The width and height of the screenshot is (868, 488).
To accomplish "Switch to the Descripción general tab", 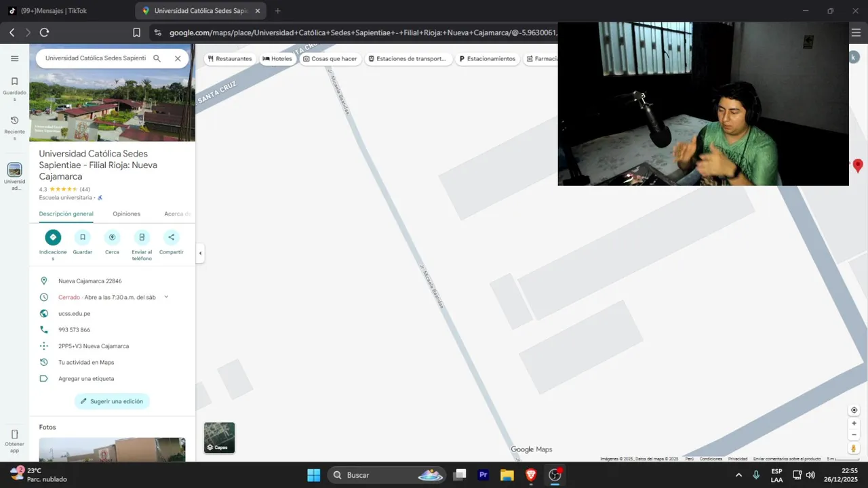I will [66, 213].
